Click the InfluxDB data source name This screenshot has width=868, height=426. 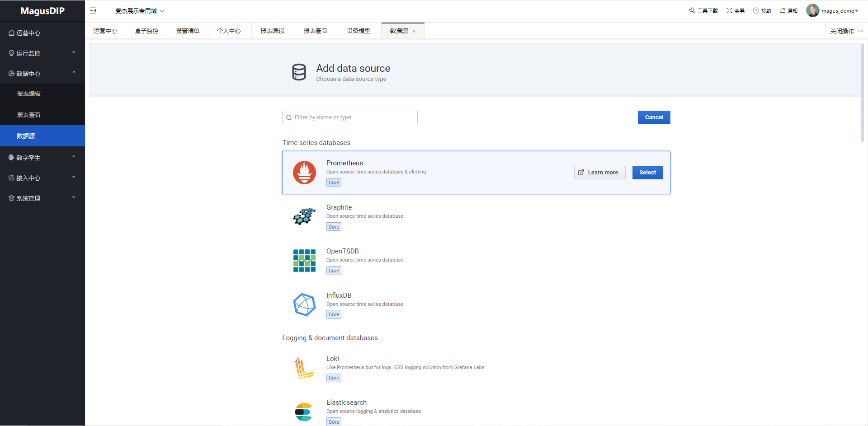(339, 295)
